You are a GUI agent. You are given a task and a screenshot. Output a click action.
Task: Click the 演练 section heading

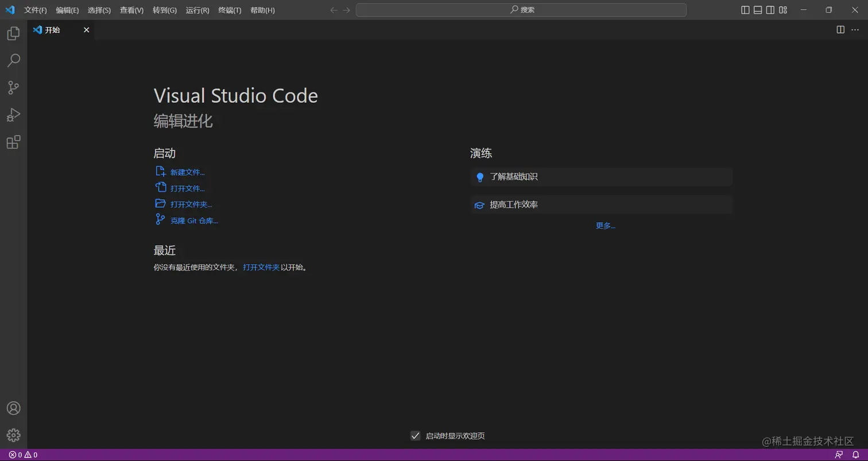point(481,153)
